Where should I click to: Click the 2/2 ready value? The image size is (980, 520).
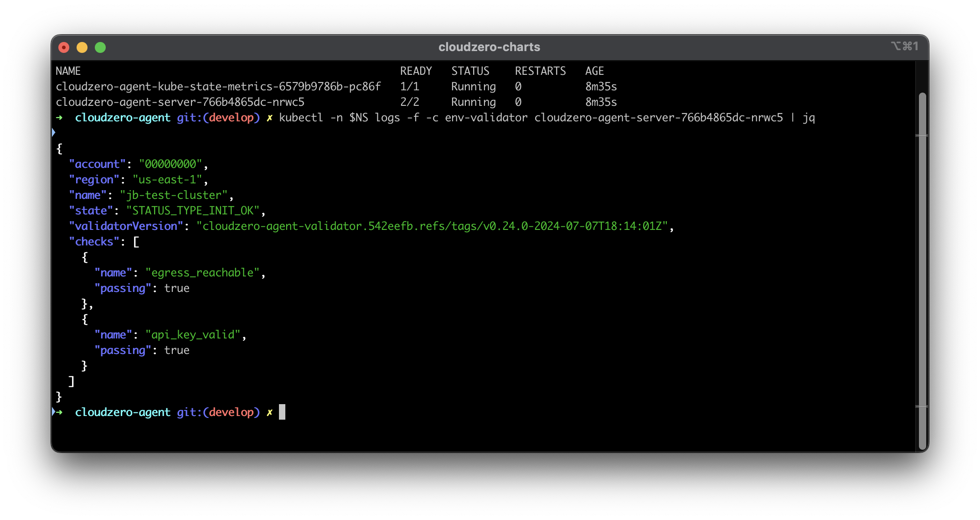click(x=409, y=102)
